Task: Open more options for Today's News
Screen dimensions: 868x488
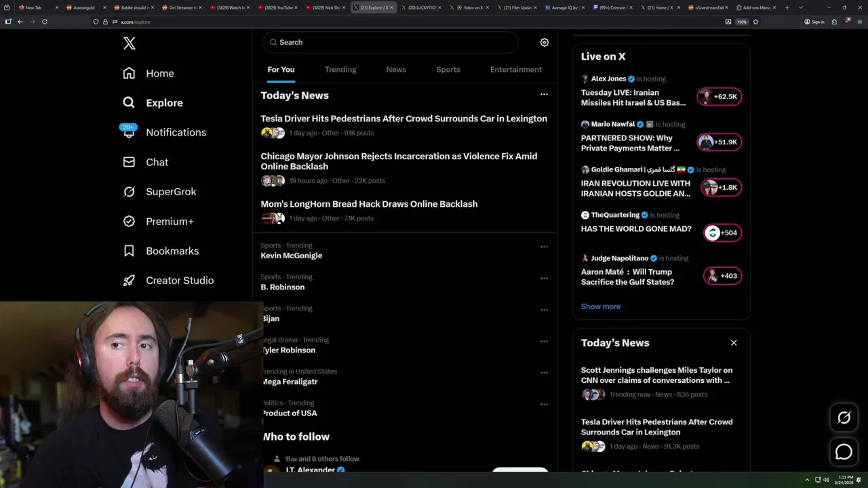Action: tap(544, 94)
